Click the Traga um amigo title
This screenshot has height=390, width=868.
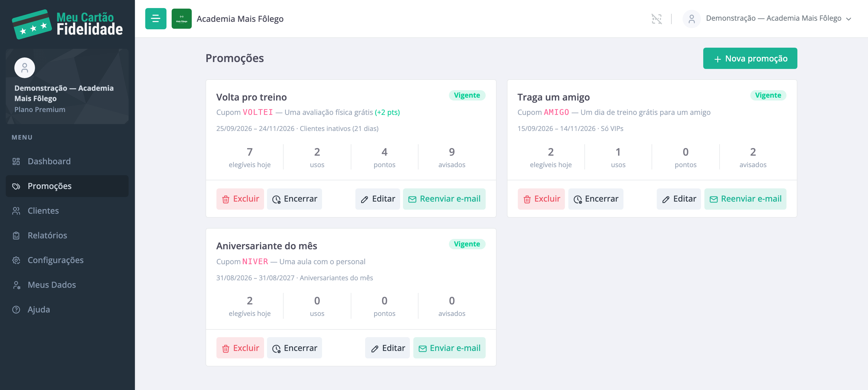554,97
